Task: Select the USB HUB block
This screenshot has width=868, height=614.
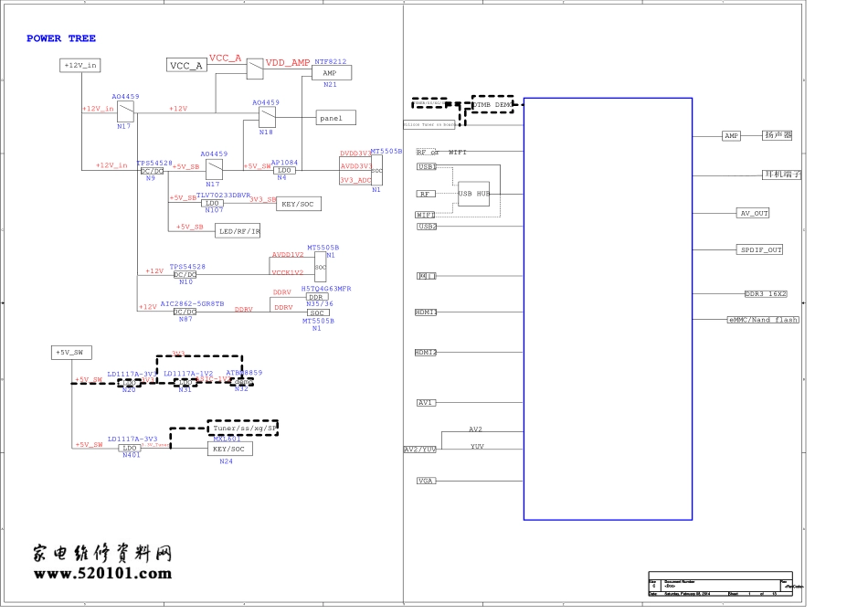Action: [473, 193]
